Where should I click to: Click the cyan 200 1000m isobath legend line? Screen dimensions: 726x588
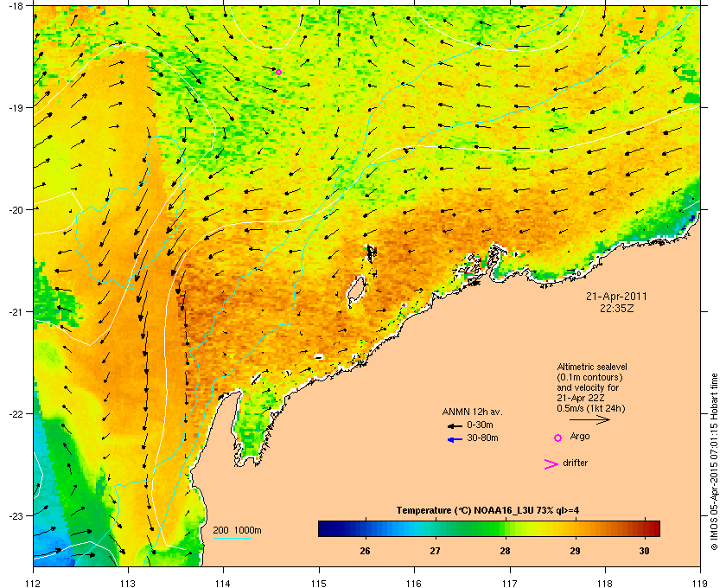[232, 538]
